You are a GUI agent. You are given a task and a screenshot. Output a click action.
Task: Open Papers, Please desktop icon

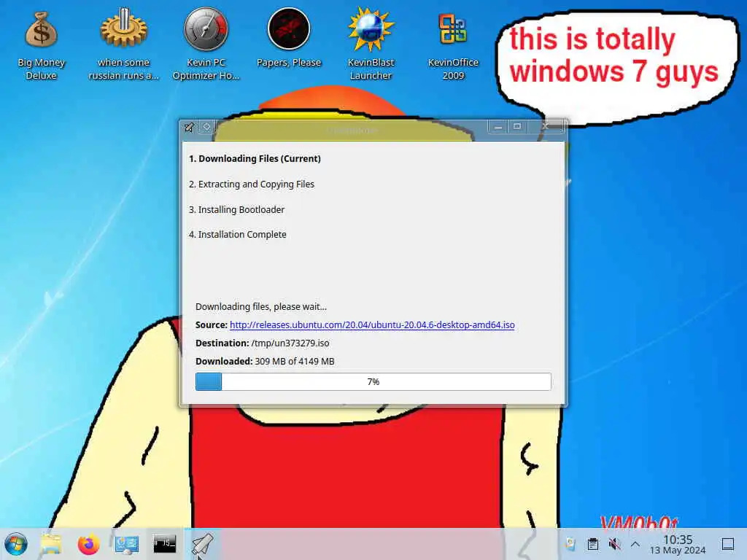289,38
